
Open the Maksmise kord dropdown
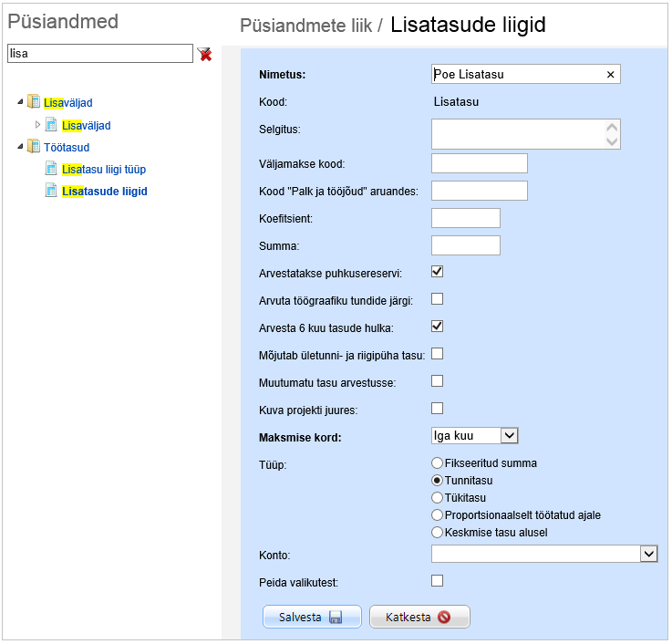509,436
